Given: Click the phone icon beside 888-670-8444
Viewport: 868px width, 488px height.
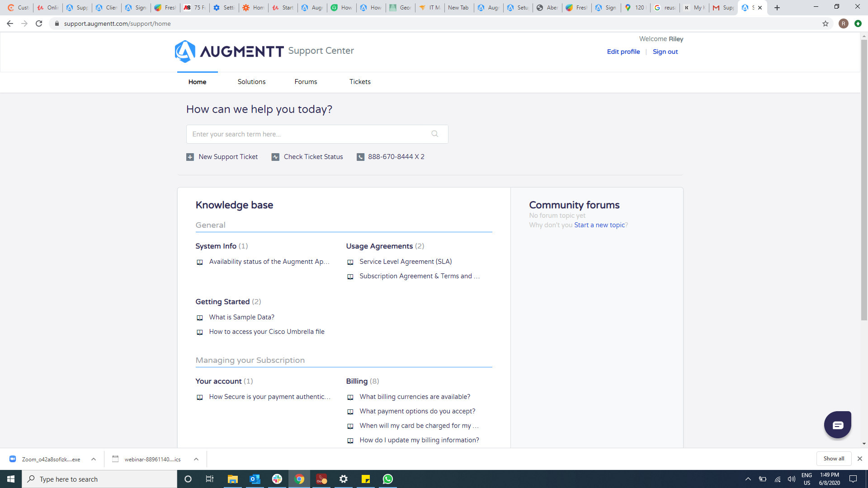Looking at the screenshot, I should pos(360,157).
